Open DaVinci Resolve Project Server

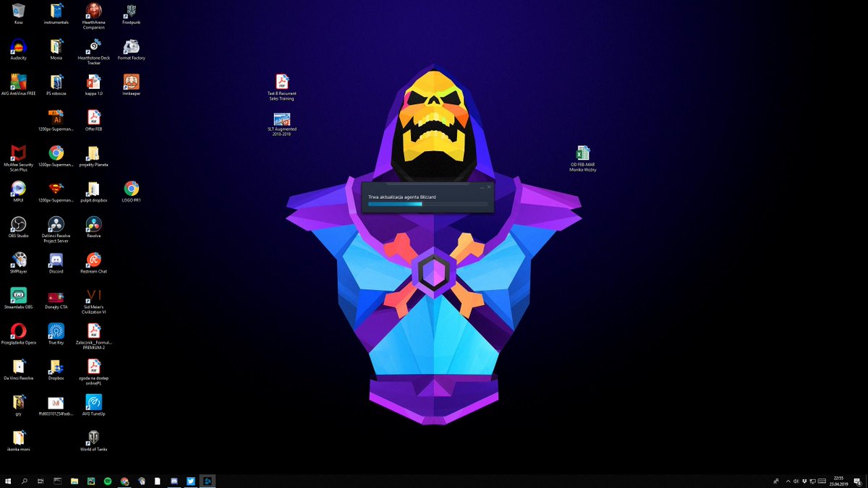[56, 229]
